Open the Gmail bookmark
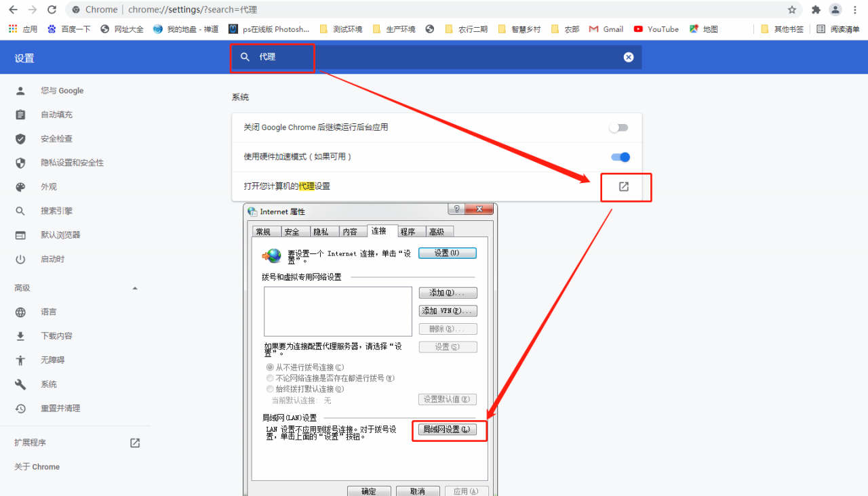 (x=606, y=29)
